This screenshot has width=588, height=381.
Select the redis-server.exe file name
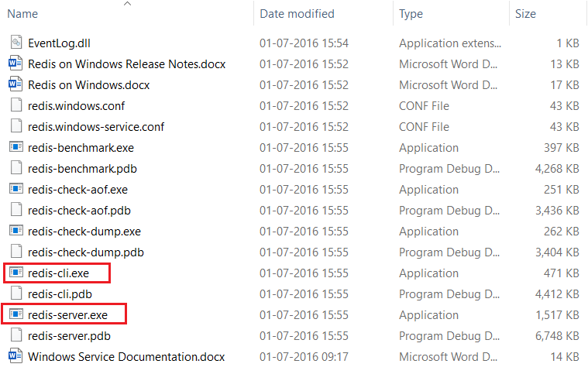coord(68,315)
